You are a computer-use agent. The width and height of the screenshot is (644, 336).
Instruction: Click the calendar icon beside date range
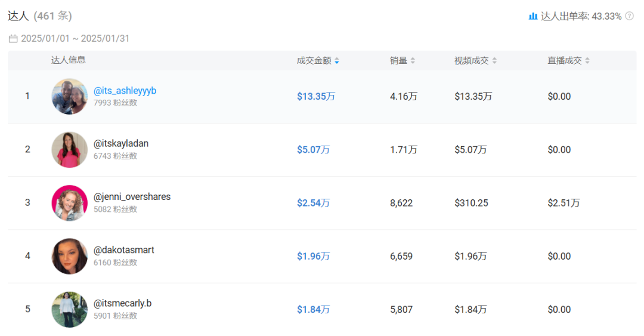click(13, 39)
